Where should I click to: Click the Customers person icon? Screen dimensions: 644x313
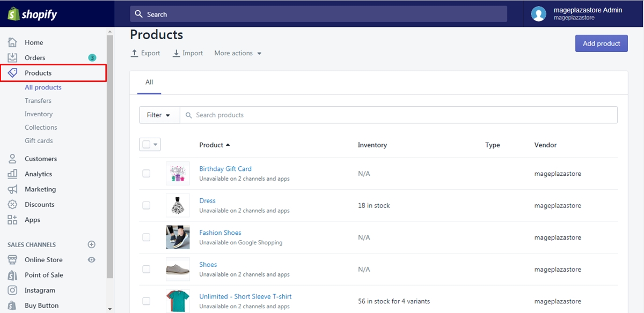click(x=12, y=159)
